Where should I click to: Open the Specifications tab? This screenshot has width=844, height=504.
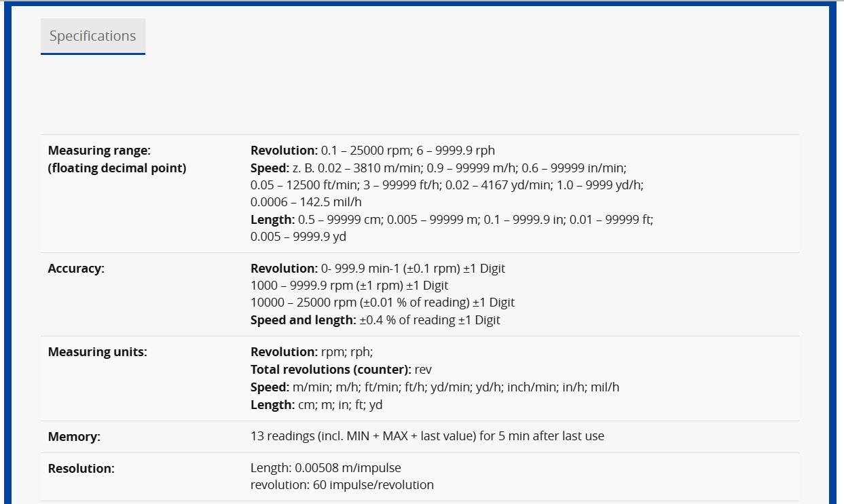click(x=93, y=36)
